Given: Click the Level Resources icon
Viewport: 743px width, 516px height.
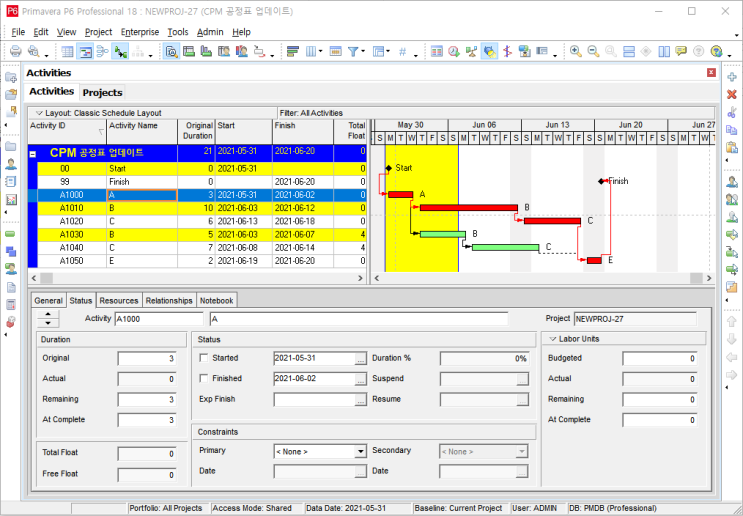Looking at the screenshot, I should pyautogui.click(x=471, y=51).
